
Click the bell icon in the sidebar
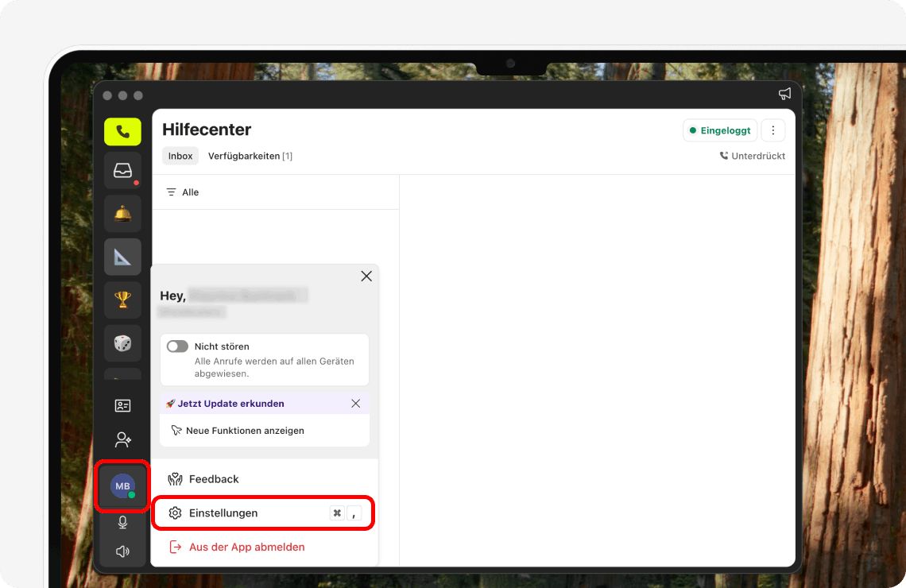pos(122,213)
